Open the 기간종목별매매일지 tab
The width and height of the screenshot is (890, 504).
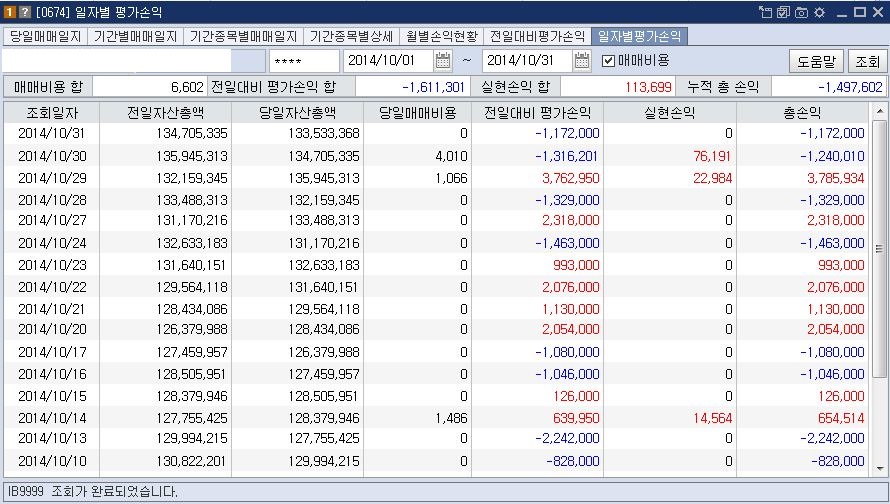[x=244, y=37]
